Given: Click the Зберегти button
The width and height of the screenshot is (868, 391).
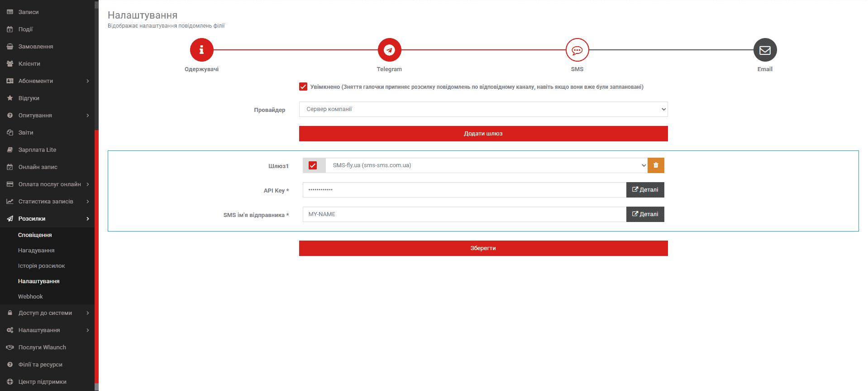Looking at the screenshot, I should [483, 248].
